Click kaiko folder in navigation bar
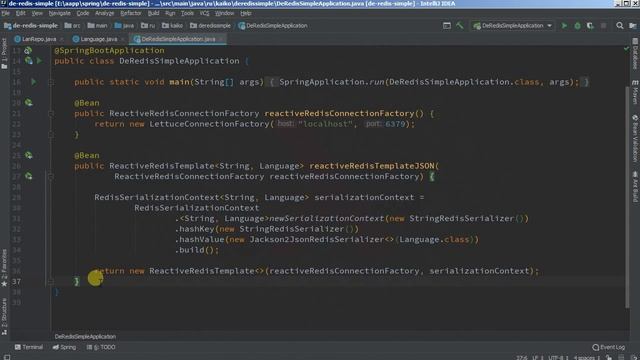The width and height of the screenshot is (640, 360). 172,26
